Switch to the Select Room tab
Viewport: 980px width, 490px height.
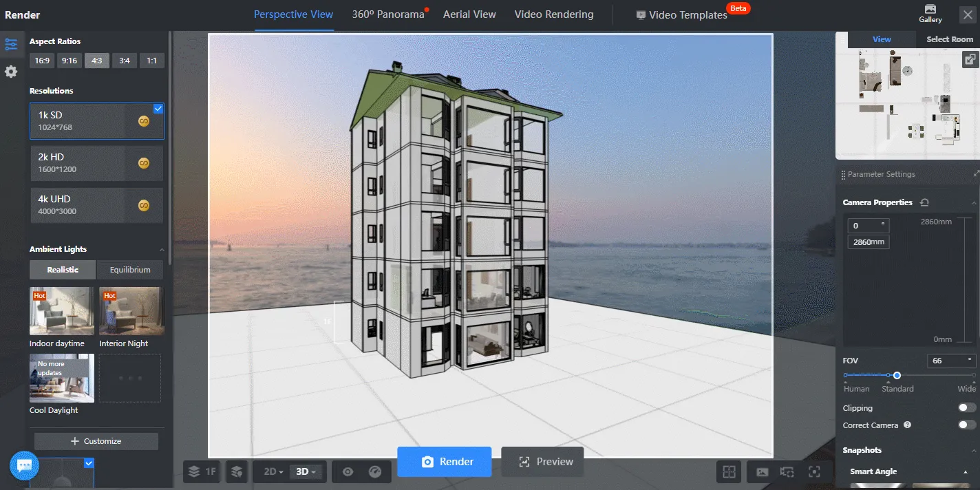[x=949, y=39]
